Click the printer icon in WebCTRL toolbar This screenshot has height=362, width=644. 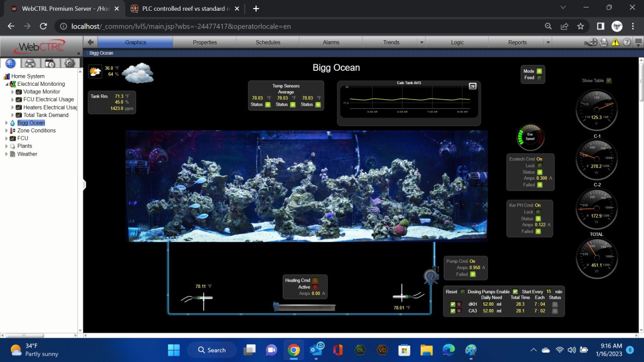604,42
